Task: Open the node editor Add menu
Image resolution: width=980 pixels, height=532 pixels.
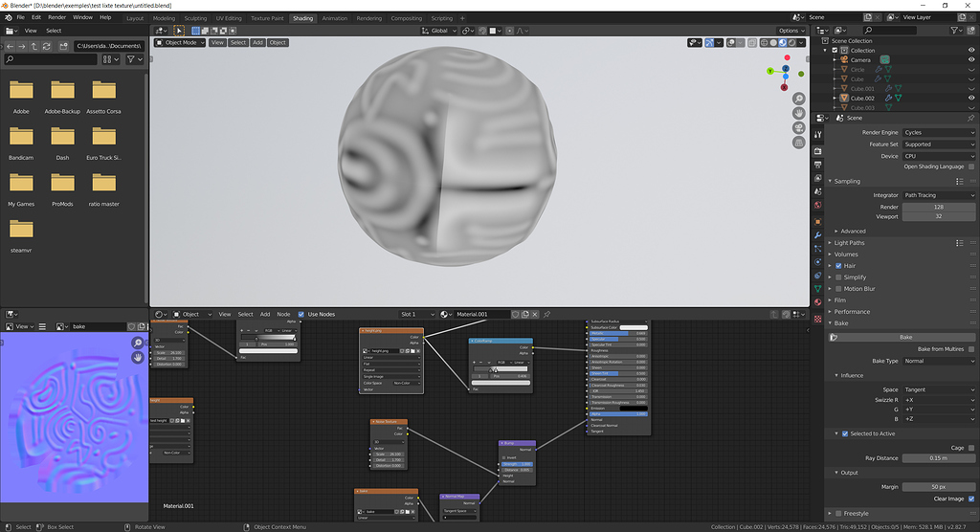Action: [265, 315]
